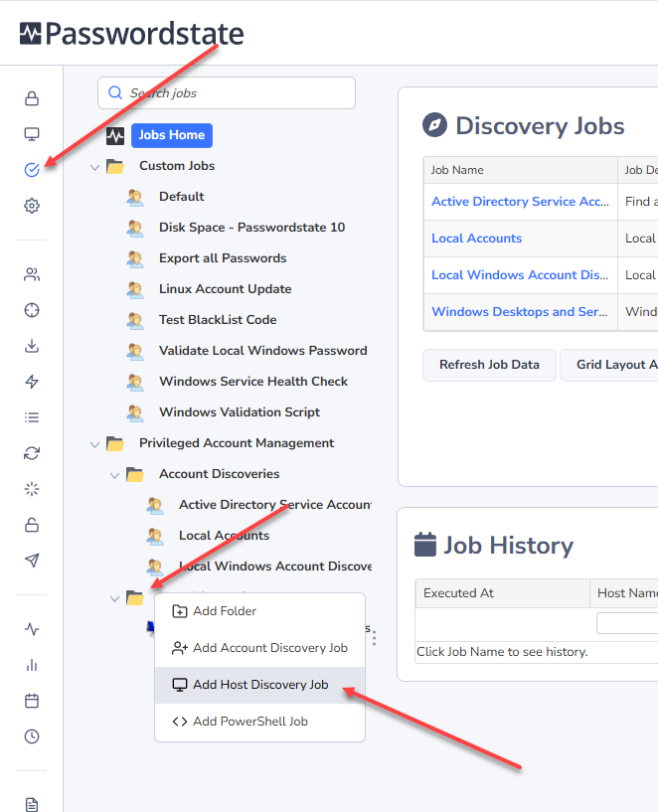Image resolution: width=658 pixels, height=812 pixels.
Task: Click the Grid Layout button
Action: (609, 365)
